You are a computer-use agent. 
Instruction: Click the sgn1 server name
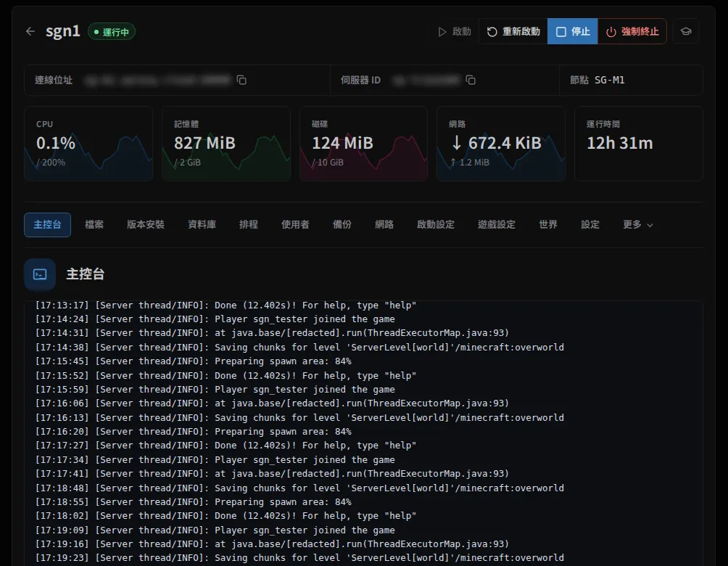click(x=62, y=31)
